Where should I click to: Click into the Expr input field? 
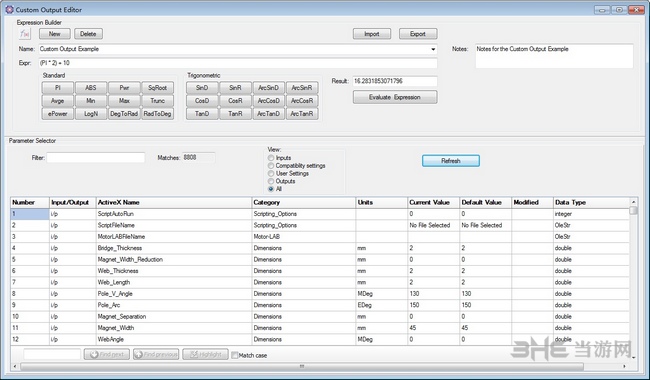(x=238, y=63)
